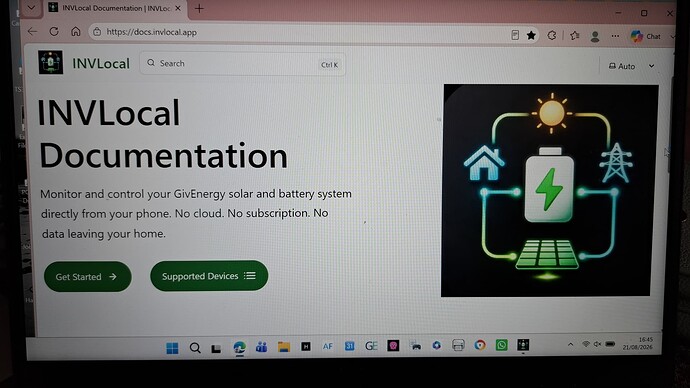The width and height of the screenshot is (690, 388).
Task: Open the browser extensions puzzle icon
Action: [x=552, y=35]
